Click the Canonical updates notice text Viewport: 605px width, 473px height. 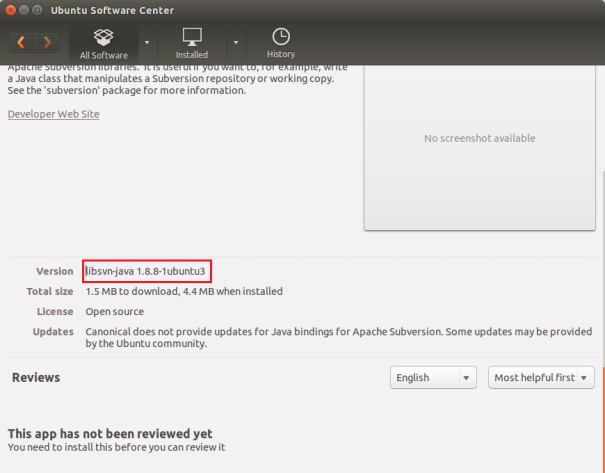pyautogui.click(x=339, y=338)
